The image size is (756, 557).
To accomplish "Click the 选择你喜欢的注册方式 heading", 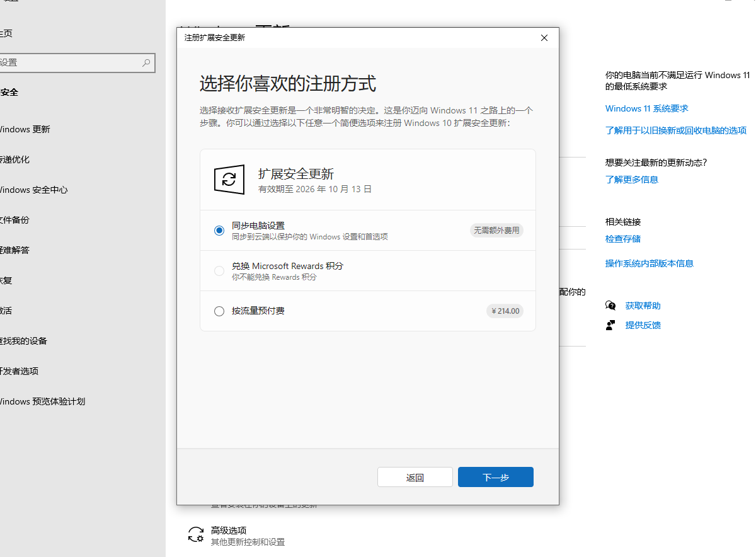I will [x=288, y=83].
